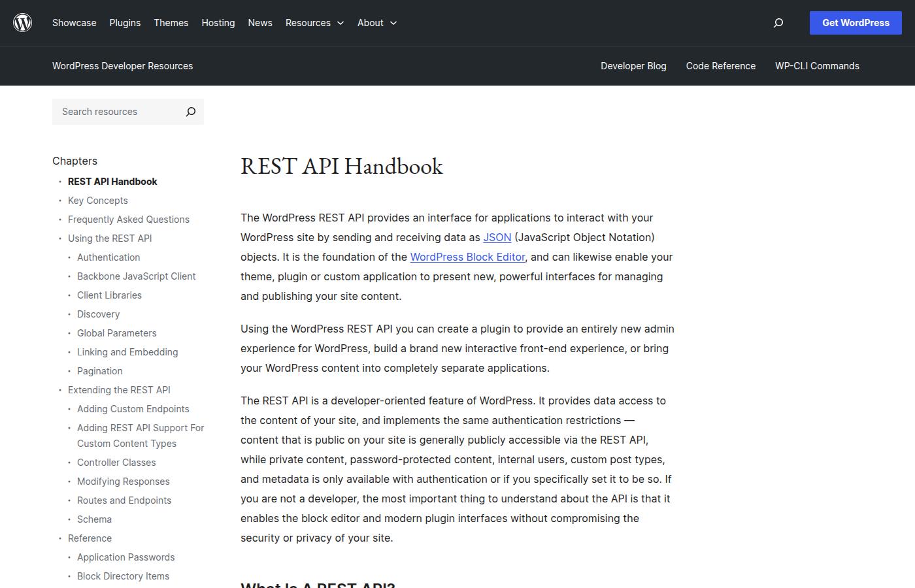The image size is (915, 588).
Task: Open the Key Concepts chapter
Action: pos(98,201)
